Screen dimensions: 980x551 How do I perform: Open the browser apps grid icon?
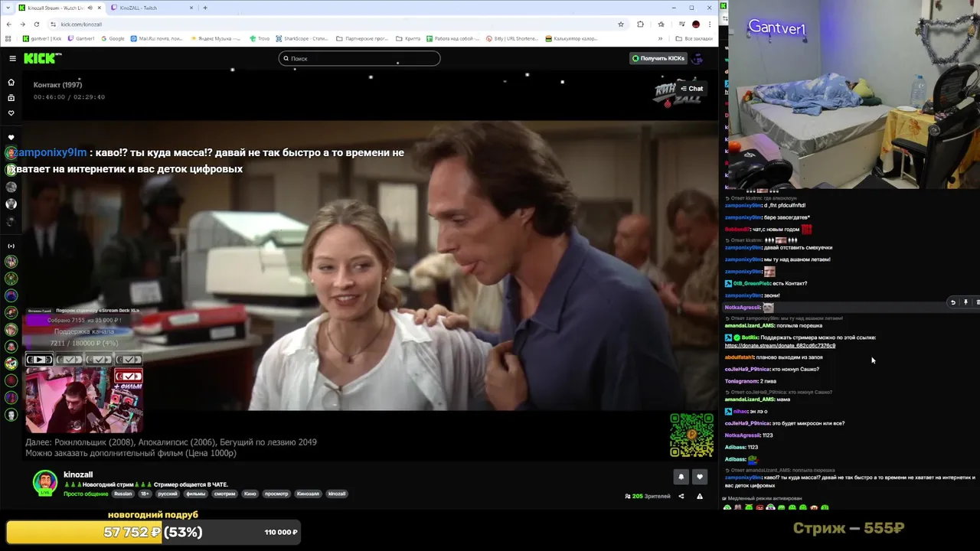pyautogui.click(x=8, y=38)
